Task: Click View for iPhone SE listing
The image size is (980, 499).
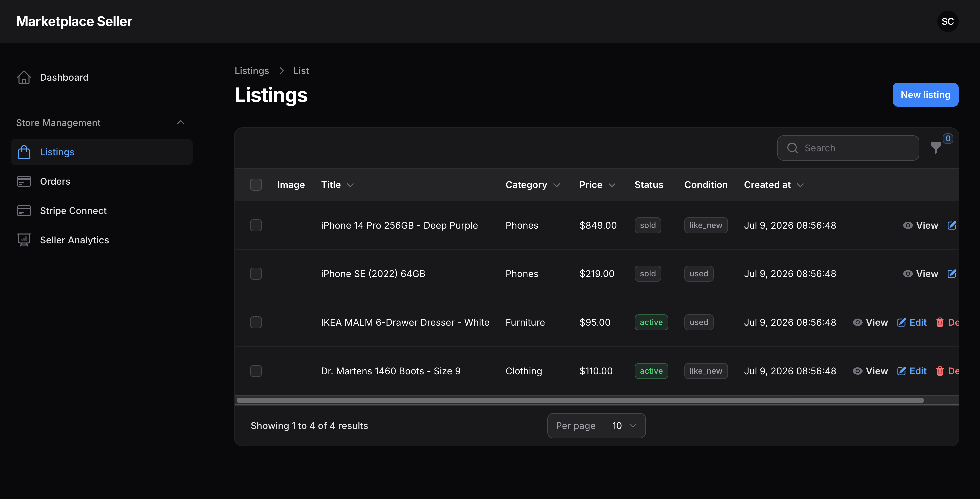Action: pos(920,273)
